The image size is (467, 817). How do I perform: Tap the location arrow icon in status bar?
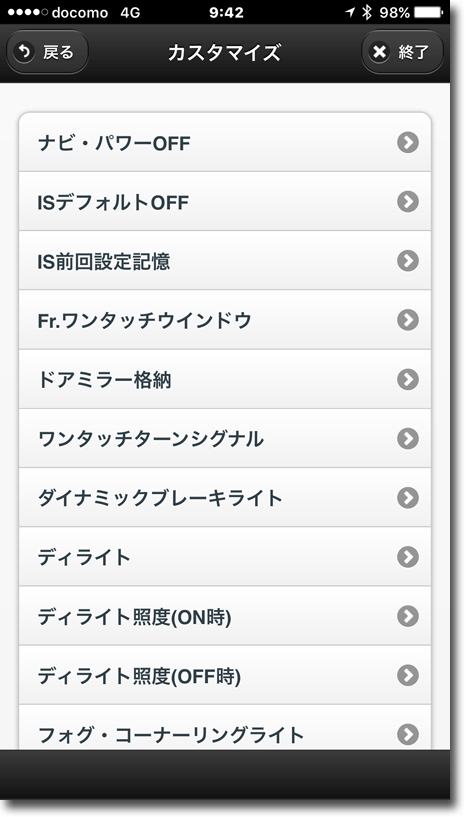[350, 13]
